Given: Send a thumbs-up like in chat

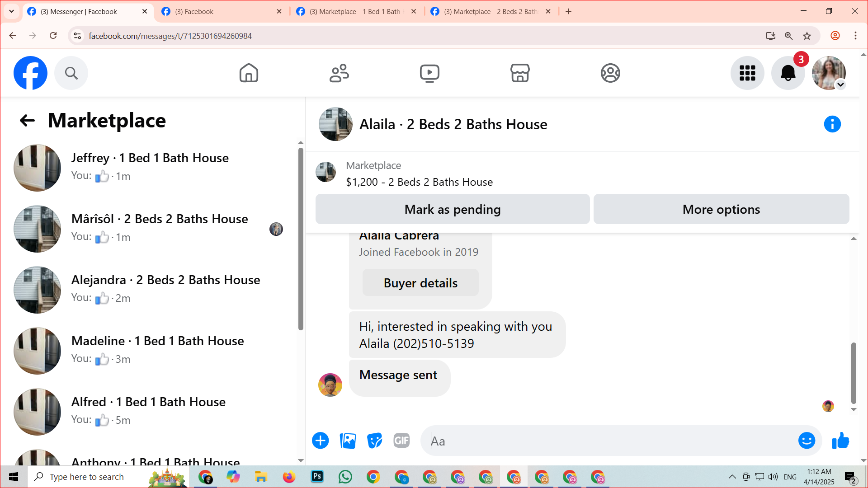Looking at the screenshot, I should click(x=840, y=441).
